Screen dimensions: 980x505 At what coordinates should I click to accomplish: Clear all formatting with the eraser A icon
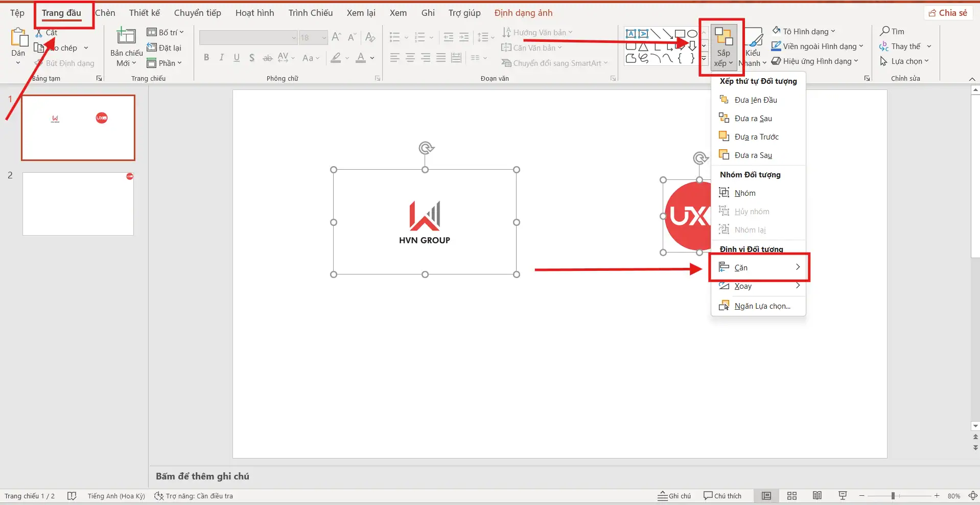(x=370, y=37)
